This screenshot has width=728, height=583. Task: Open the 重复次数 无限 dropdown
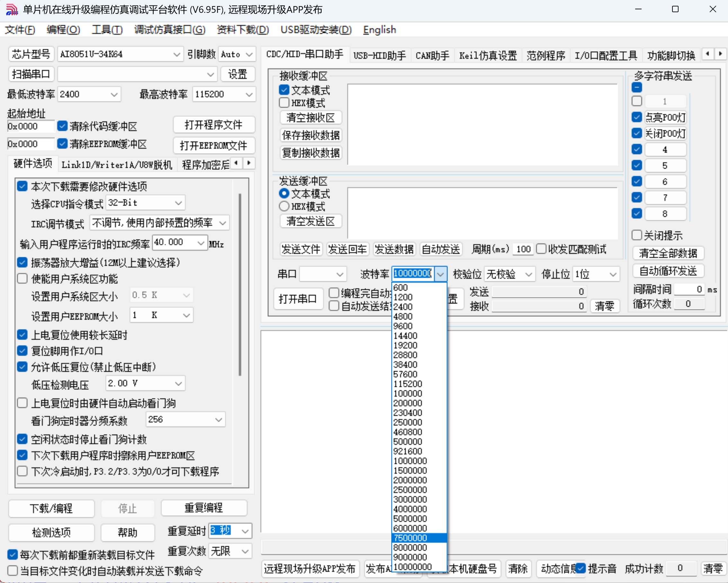pyautogui.click(x=230, y=551)
